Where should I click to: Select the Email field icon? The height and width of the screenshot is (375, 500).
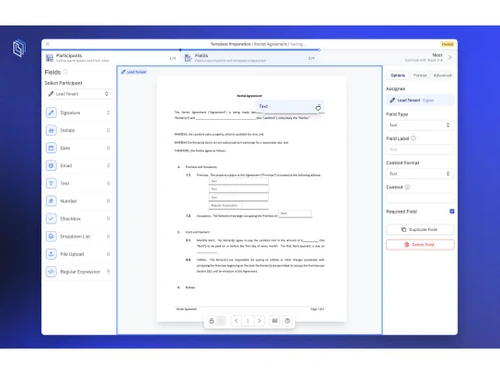pos(51,166)
